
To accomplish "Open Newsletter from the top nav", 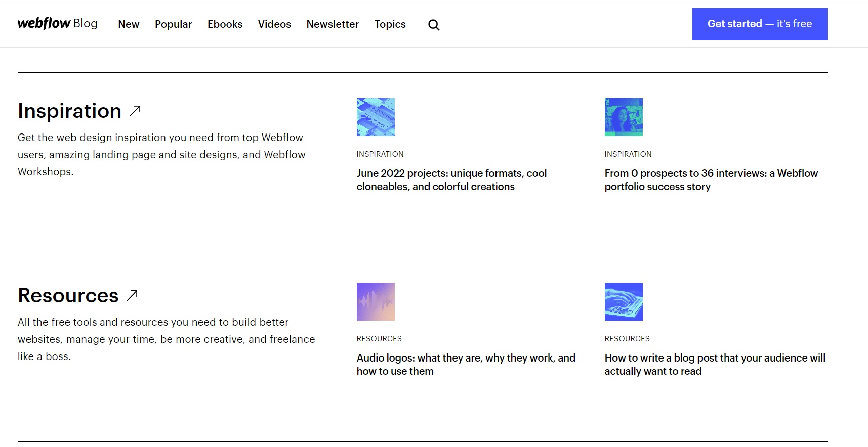I will pyautogui.click(x=333, y=24).
